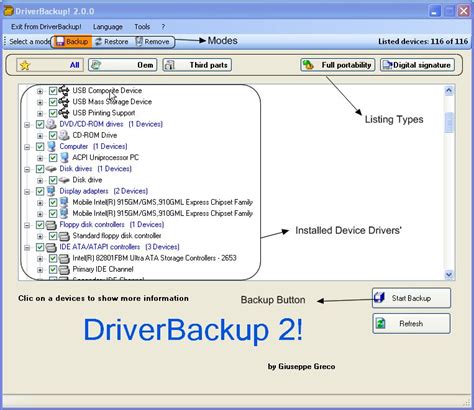Click Floppy disk controllers category icon
474x410 pixels.
(51, 225)
